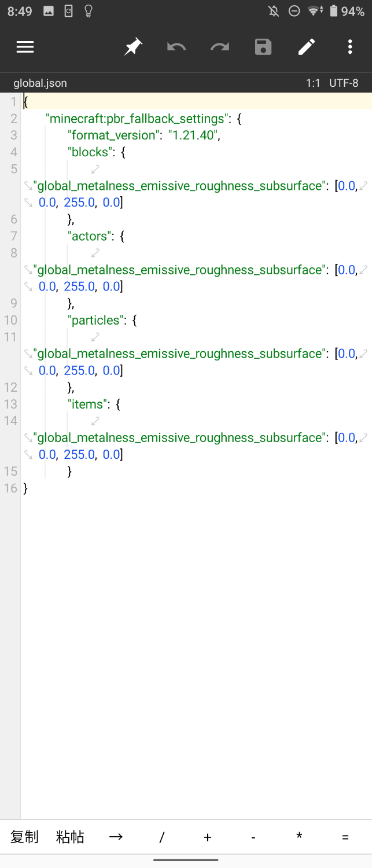This screenshot has height=868, width=372.
Task: Open the three-dot overflow menu
Action: tap(350, 47)
